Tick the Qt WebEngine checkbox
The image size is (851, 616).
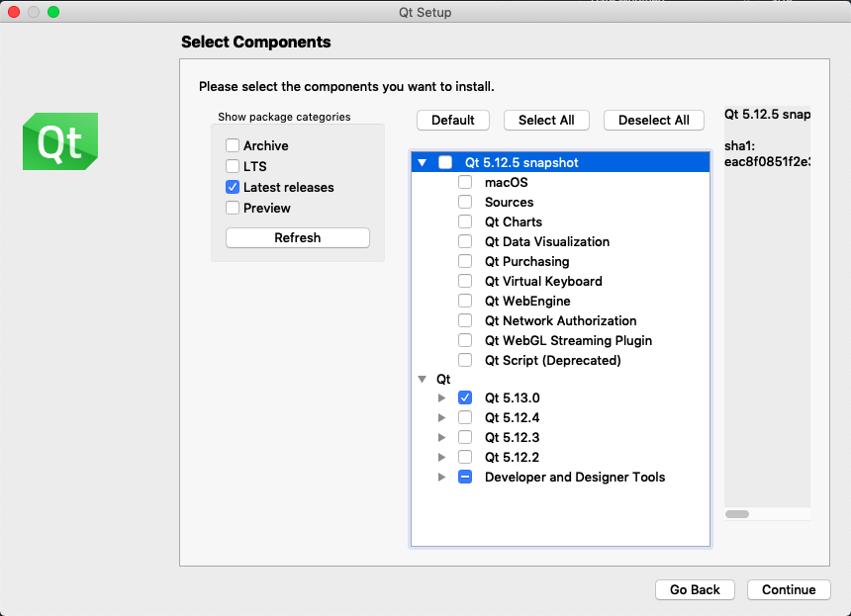pos(465,301)
